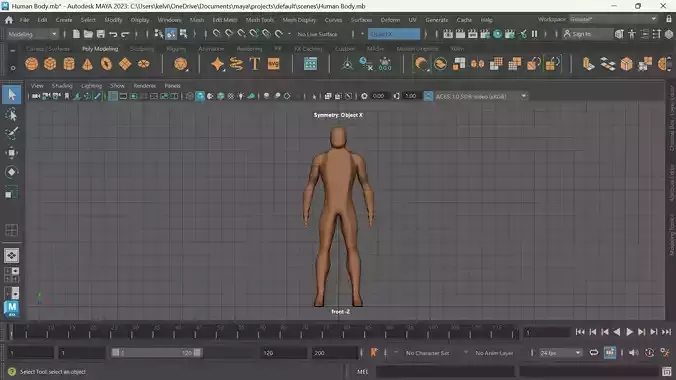The width and height of the screenshot is (676, 380).
Task: Create a polygon sphere from the shelf
Action: 31,64
